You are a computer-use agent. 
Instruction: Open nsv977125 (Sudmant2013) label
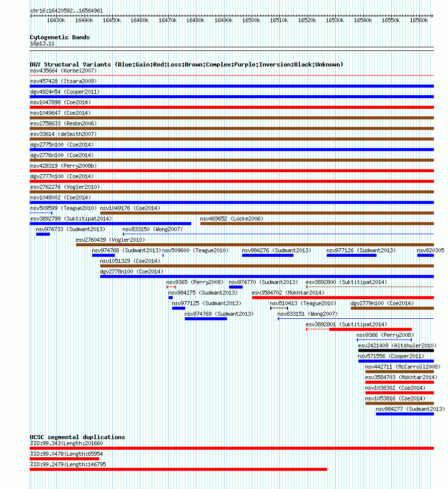206,304
